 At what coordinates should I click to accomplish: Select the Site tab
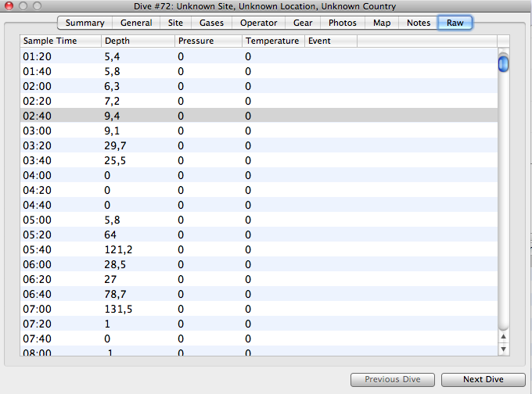tap(176, 23)
